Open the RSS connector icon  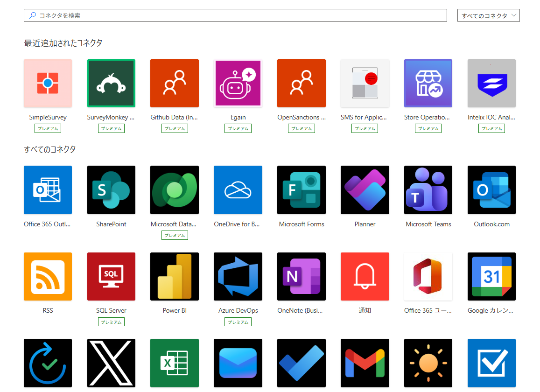coord(48,277)
